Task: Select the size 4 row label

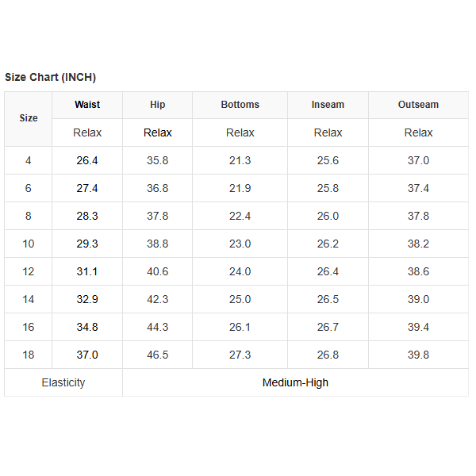Action: (x=29, y=160)
